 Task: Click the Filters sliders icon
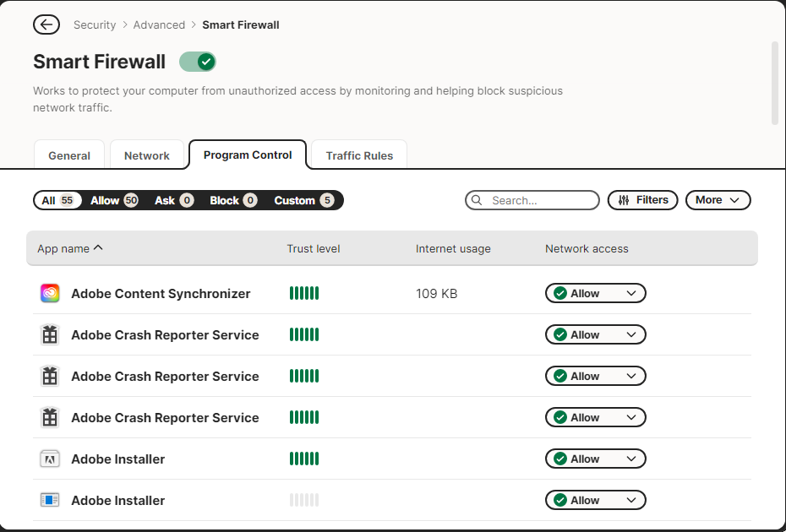[624, 200]
